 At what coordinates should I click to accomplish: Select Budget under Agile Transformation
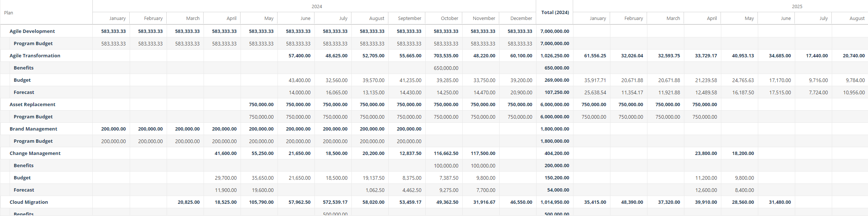click(x=22, y=80)
